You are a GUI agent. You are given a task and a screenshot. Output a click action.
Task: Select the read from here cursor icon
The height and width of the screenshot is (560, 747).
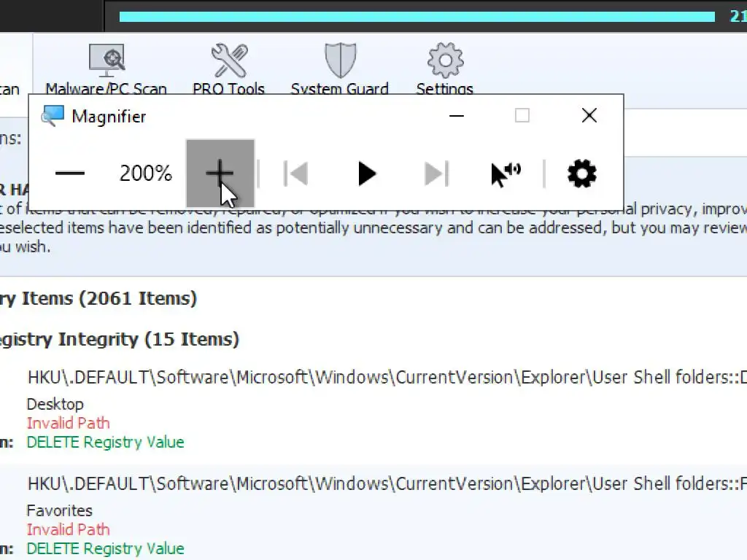(506, 174)
